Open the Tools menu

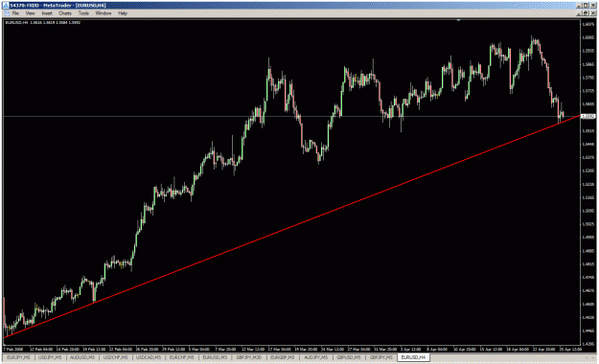[x=83, y=13]
